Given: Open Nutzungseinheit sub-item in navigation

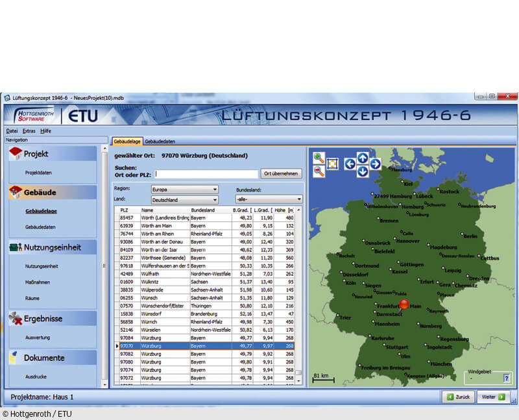Looking at the screenshot, I should point(42,266).
